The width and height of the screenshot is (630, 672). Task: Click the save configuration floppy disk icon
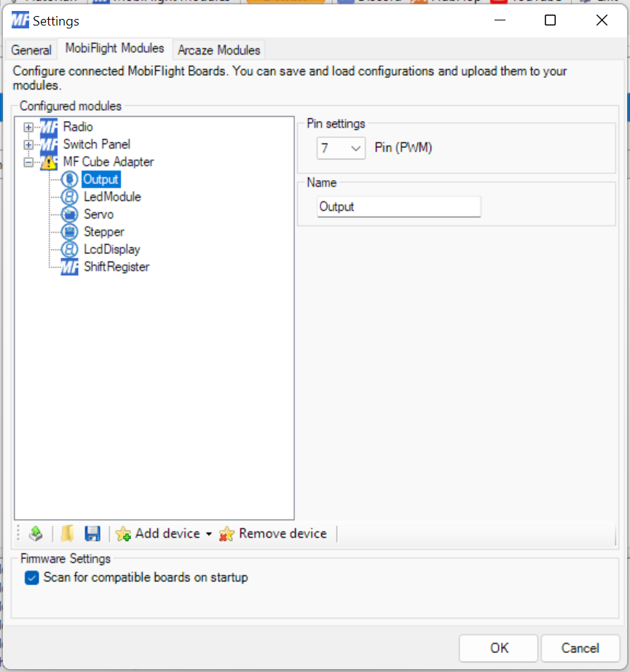[x=92, y=534]
